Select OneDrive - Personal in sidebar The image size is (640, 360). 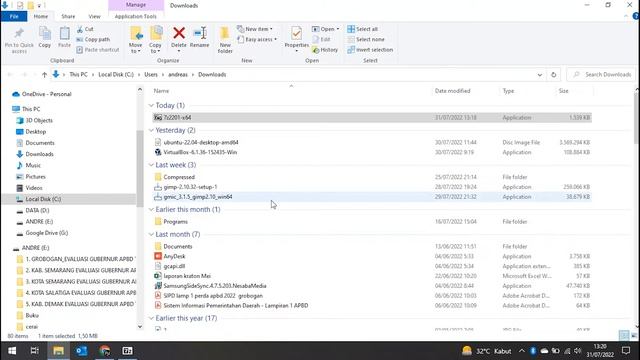[x=47, y=94]
